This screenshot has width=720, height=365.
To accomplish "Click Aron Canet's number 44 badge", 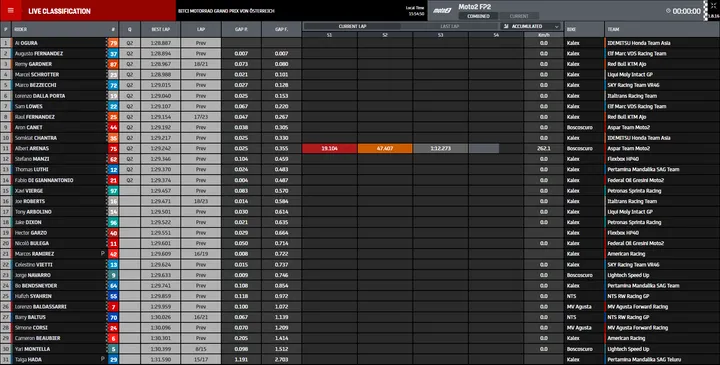I will pyautogui.click(x=113, y=128).
